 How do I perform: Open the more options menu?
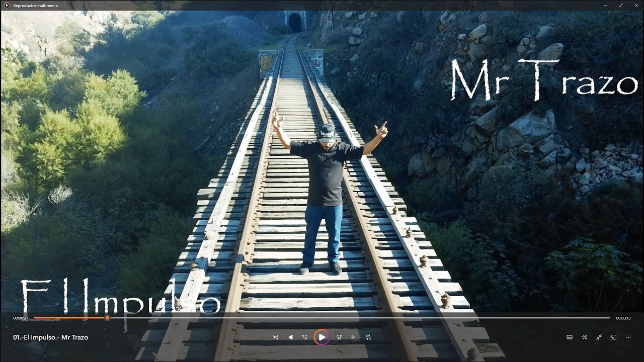628,337
